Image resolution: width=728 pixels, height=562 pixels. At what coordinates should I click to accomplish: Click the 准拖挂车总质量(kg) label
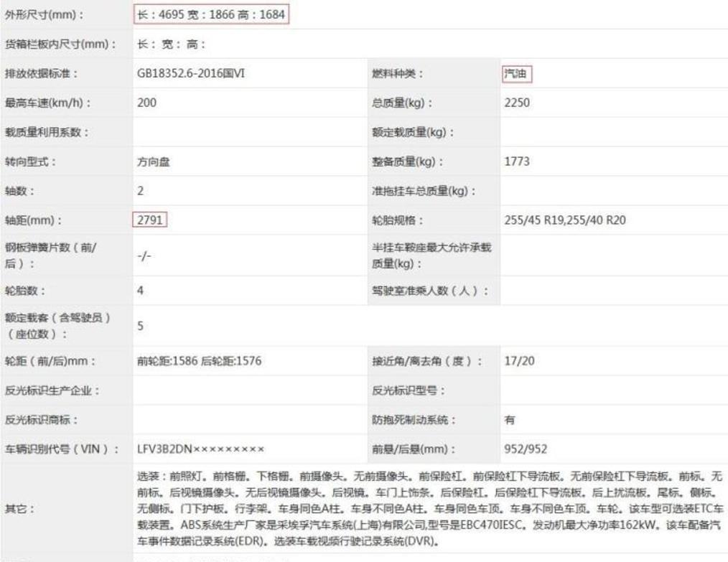click(x=424, y=191)
